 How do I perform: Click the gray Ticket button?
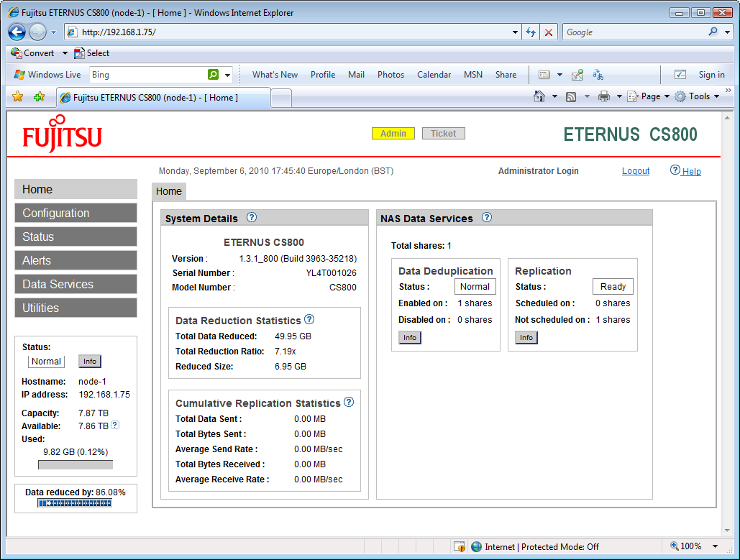tap(444, 134)
